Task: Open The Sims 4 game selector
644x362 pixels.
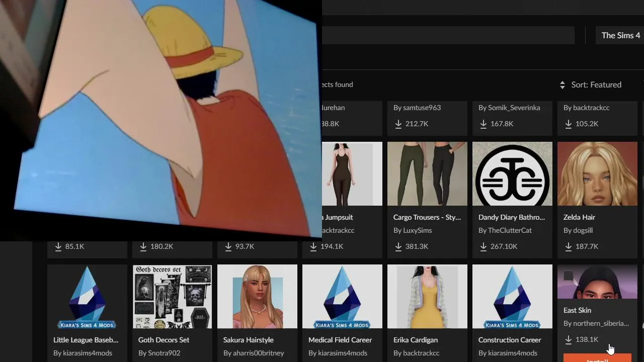Action: pyautogui.click(x=620, y=35)
